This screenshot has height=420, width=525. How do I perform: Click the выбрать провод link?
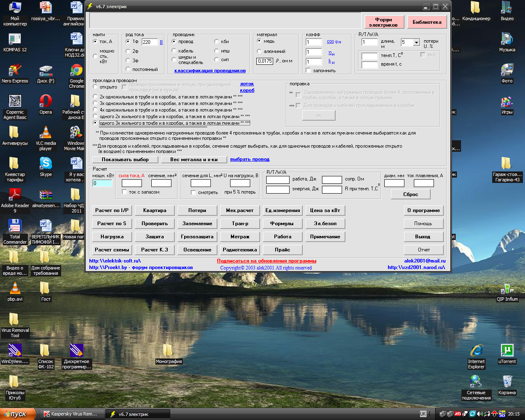pyautogui.click(x=250, y=159)
